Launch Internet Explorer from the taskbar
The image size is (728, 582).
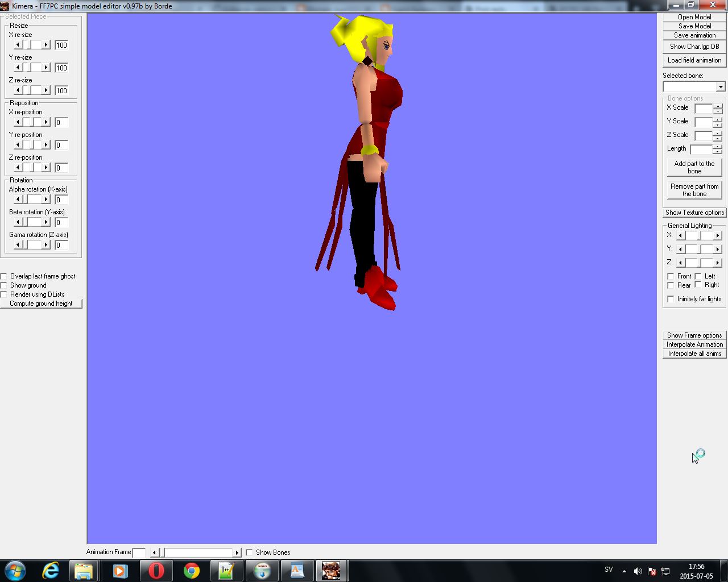click(x=51, y=571)
